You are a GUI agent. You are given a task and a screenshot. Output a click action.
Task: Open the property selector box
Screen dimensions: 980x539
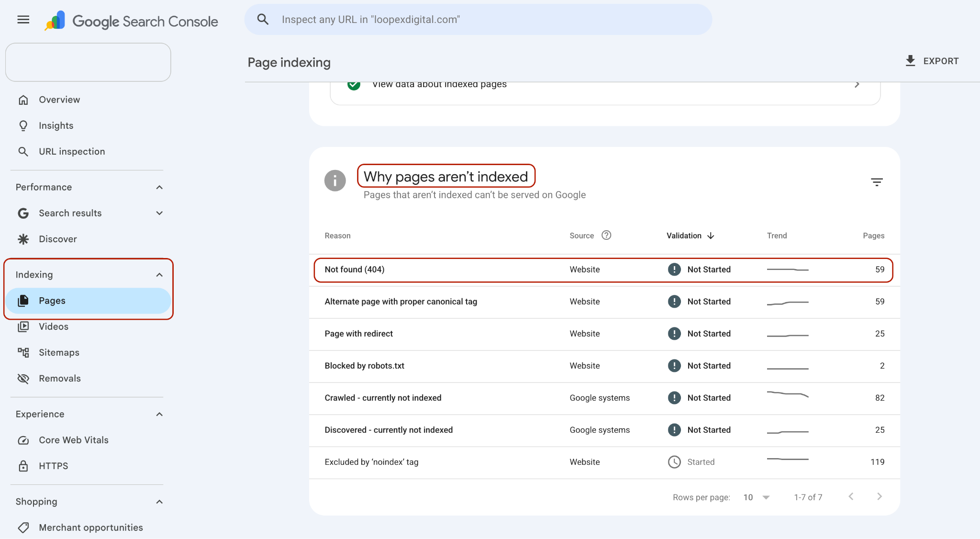pos(88,62)
